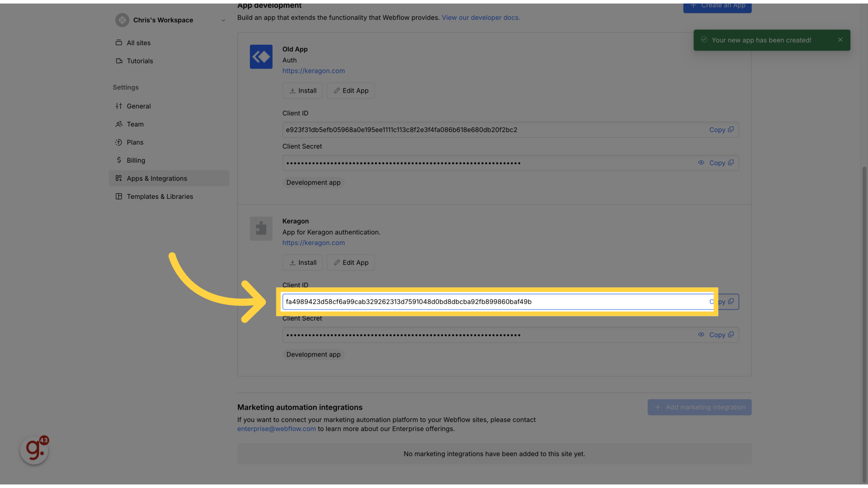Viewport: 868px width, 488px height.
Task: Click the workspace avatar icon
Action: click(x=122, y=20)
